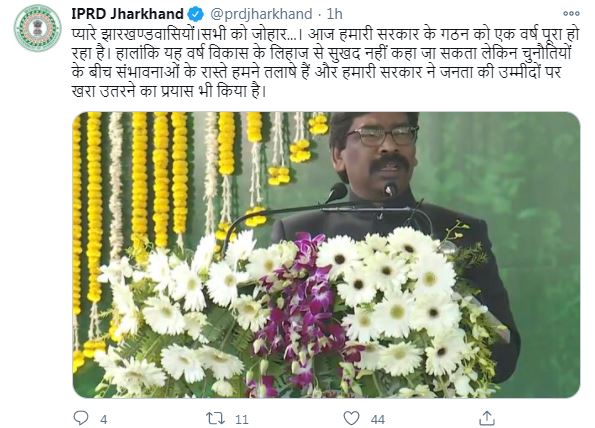The width and height of the screenshot is (595, 428).
Task: Open the share tweet upload icon
Action: click(x=487, y=418)
